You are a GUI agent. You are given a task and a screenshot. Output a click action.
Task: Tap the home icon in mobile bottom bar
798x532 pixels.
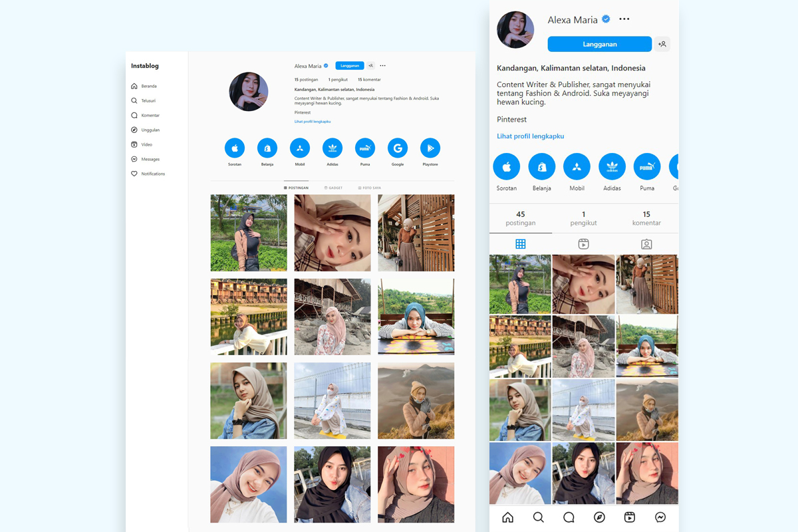tap(508, 517)
